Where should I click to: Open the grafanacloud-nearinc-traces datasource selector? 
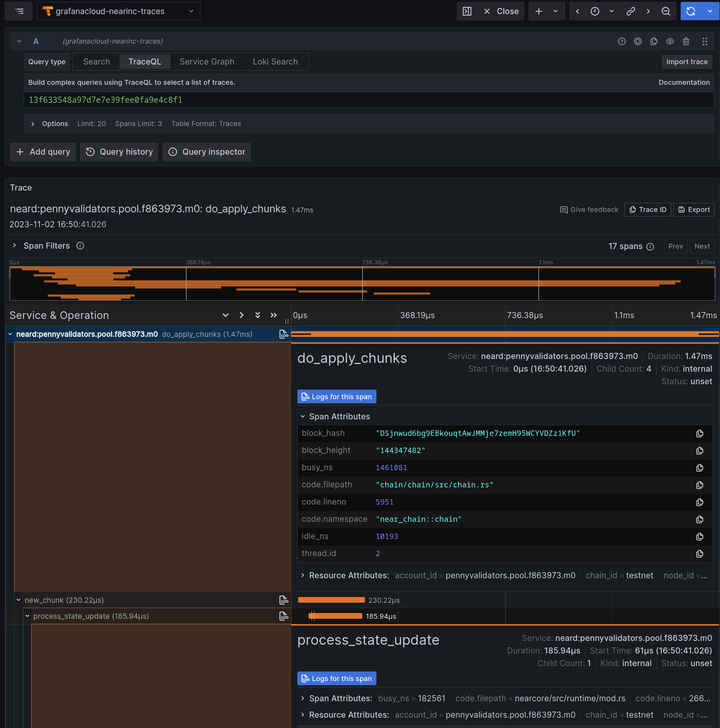(118, 11)
